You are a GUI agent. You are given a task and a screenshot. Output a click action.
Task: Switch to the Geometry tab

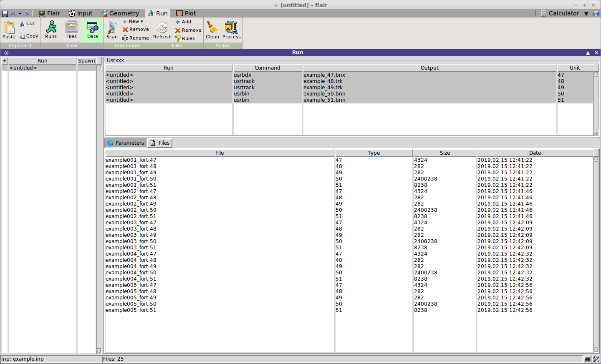[120, 13]
